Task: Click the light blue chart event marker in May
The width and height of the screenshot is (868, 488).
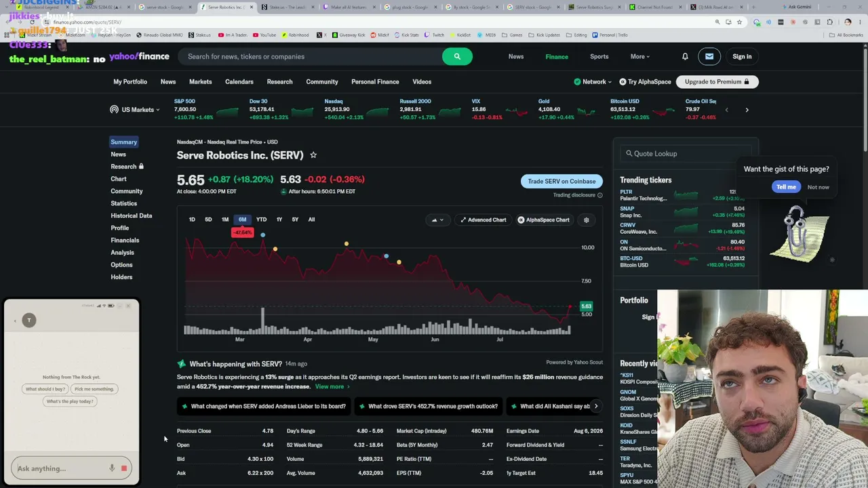Action: [386, 256]
